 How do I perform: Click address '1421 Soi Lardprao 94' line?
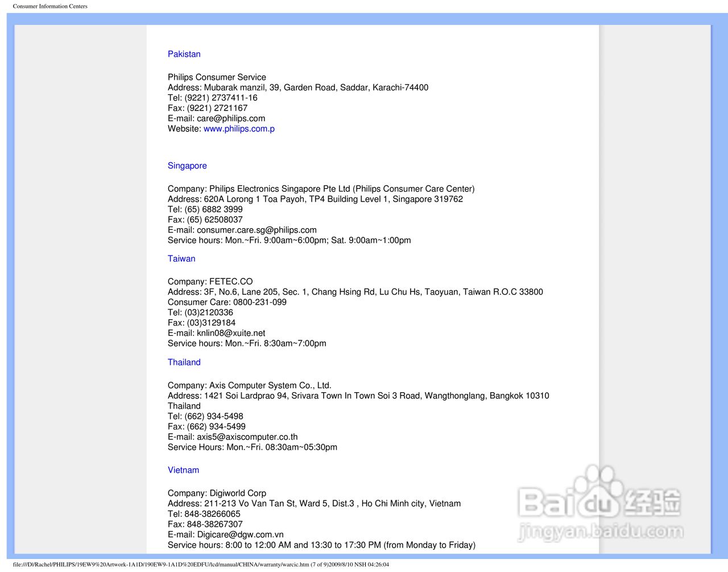tap(358, 401)
